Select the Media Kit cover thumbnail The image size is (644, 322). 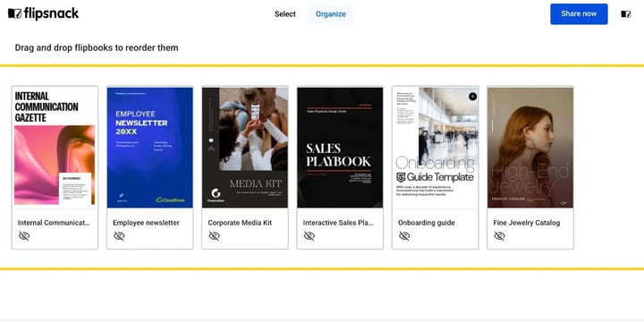[x=245, y=147]
